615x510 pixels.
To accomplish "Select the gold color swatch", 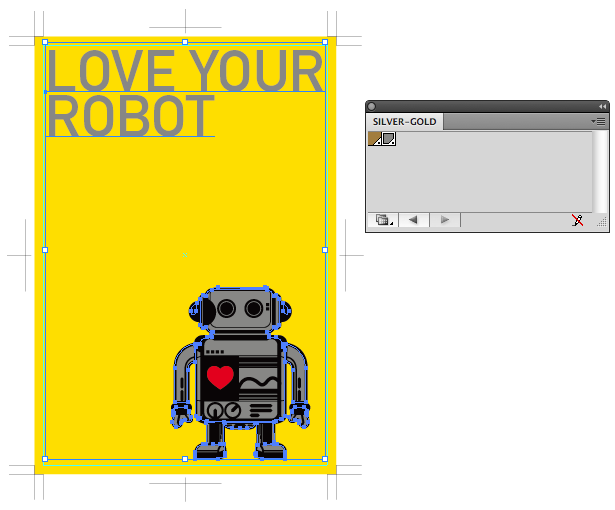I will click(376, 139).
